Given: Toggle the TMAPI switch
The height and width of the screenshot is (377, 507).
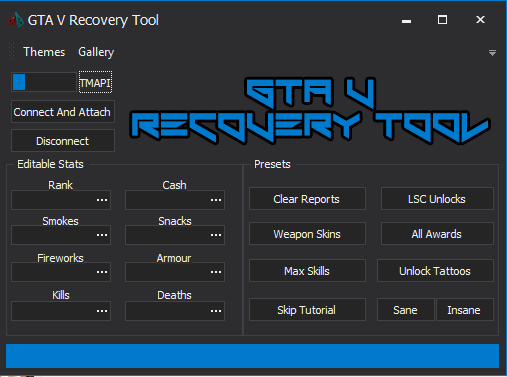Looking at the screenshot, I should [44, 82].
